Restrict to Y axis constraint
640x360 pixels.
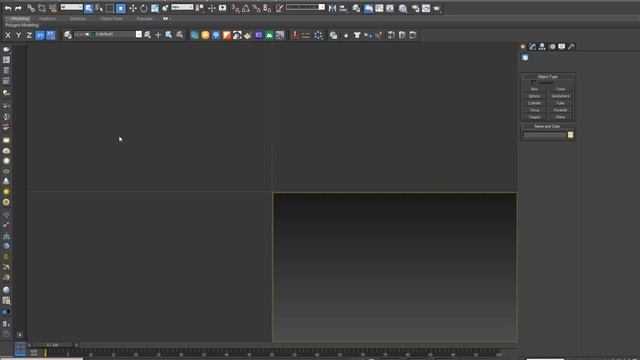coord(18,36)
